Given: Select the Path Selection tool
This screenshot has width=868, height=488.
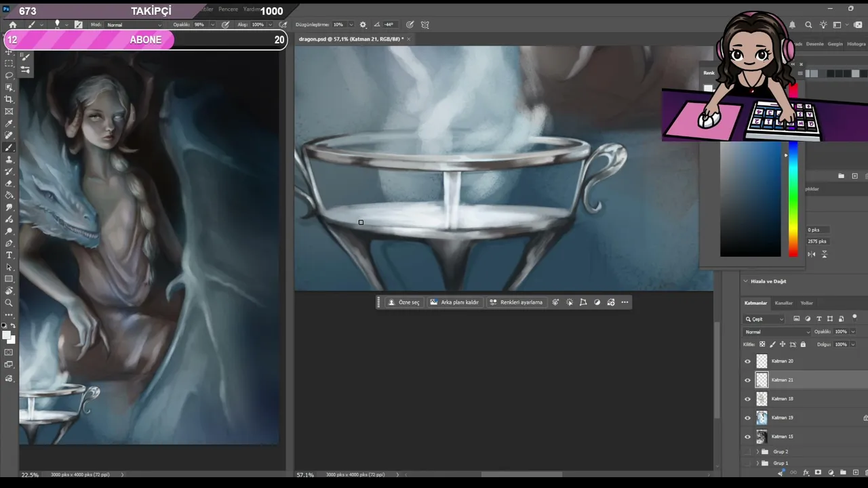Looking at the screenshot, I should [x=9, y=268].
